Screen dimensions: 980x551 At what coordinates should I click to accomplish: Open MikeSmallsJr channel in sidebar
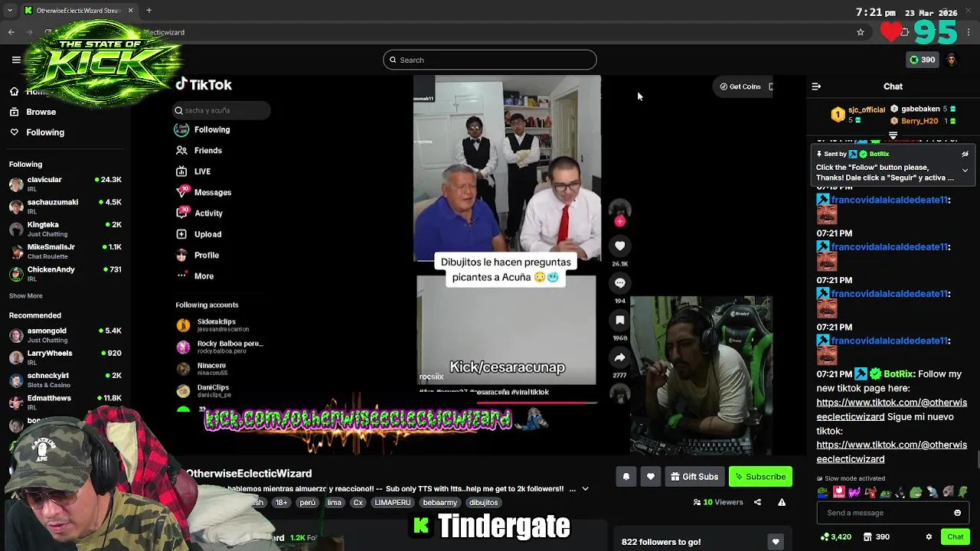tap(65, 251)
